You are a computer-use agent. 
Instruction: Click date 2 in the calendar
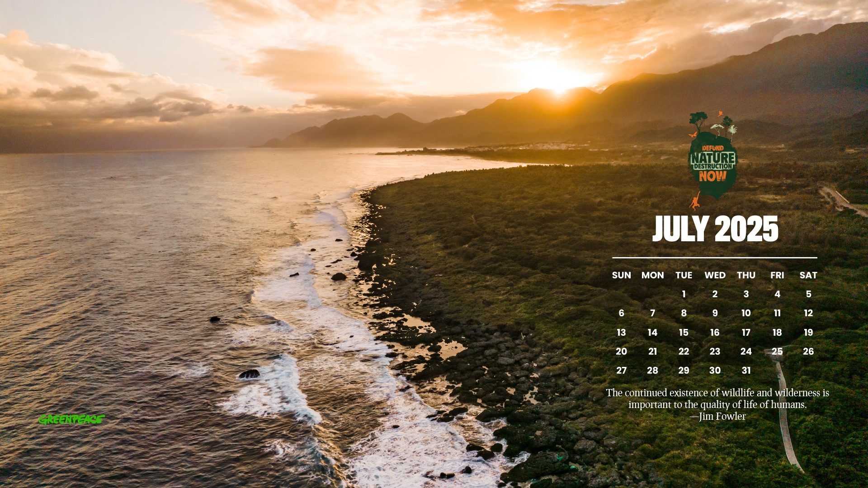pos(715,294)
